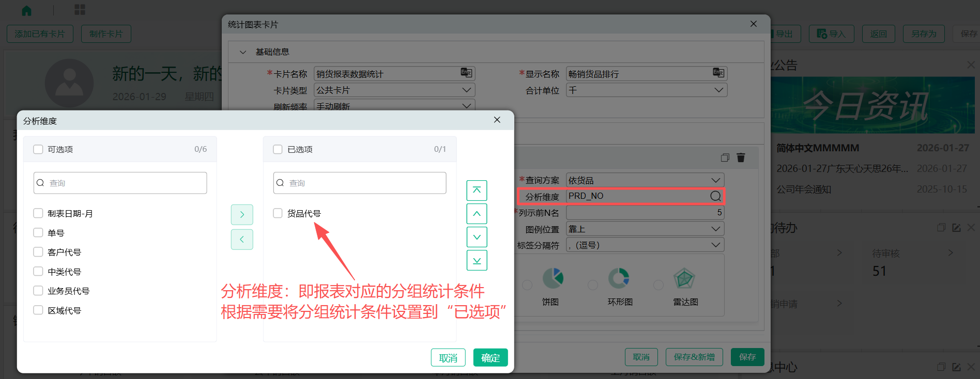Click the move-up arrow icon

(477, 214)
